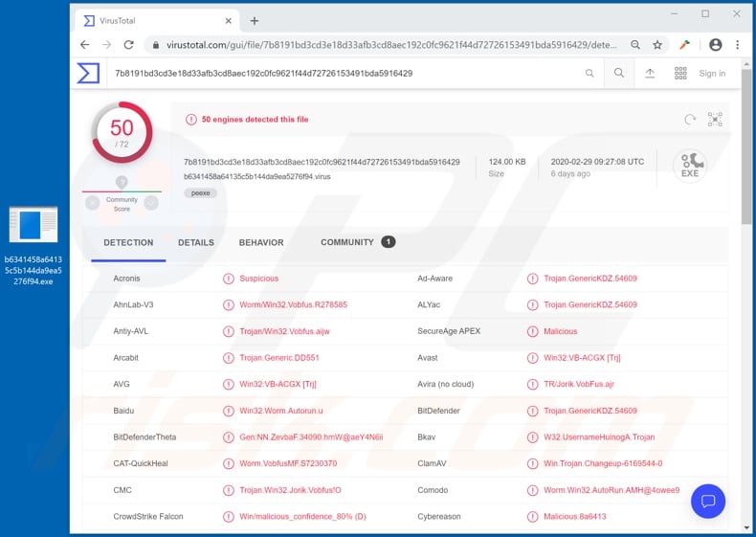
Task: Click the EXE file type icon
Action: tap(690, 166)
